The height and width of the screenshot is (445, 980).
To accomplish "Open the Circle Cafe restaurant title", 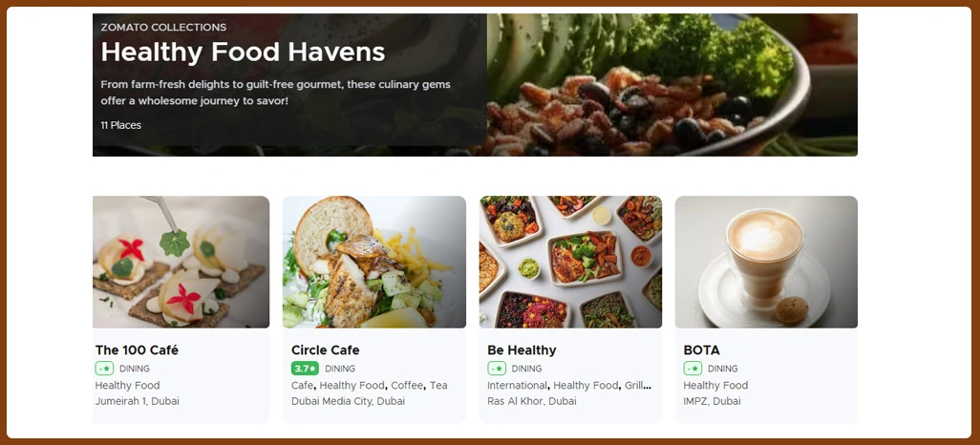I will click(325, 350).
